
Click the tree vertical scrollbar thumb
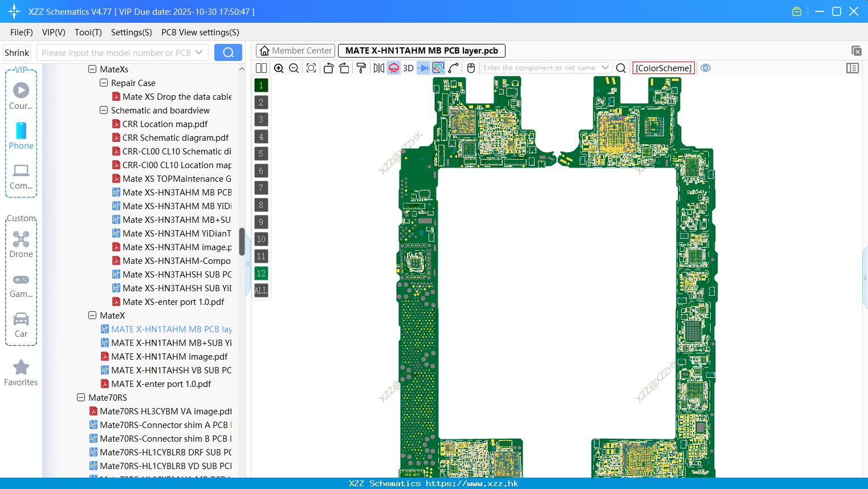pyautogui.click(x=242, y=242)
